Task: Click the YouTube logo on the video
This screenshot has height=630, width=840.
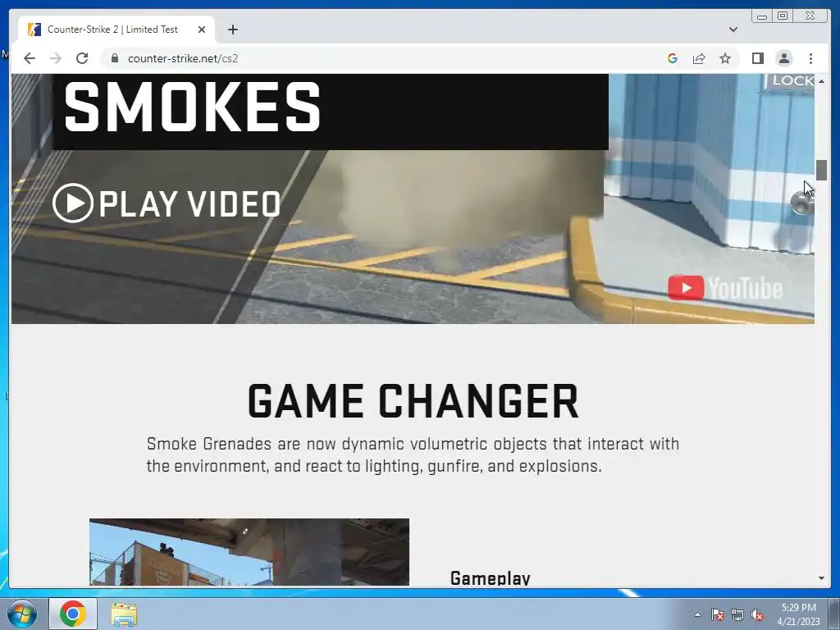Action: [x=725, y=288]
